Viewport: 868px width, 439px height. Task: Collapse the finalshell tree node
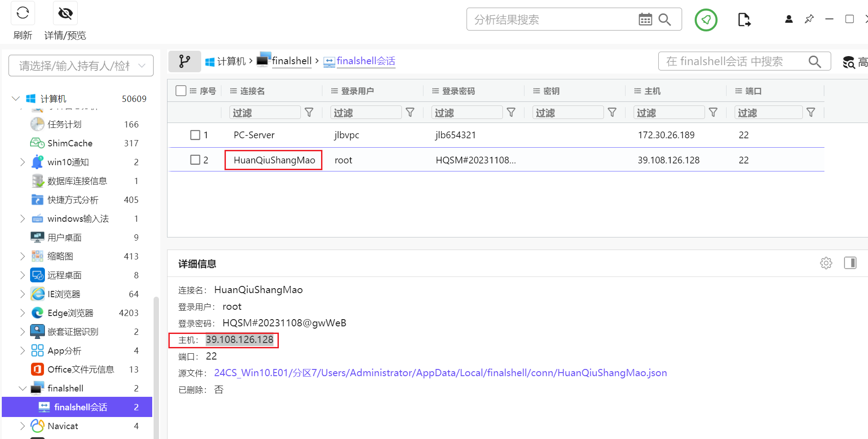click(x=22, y=388)
